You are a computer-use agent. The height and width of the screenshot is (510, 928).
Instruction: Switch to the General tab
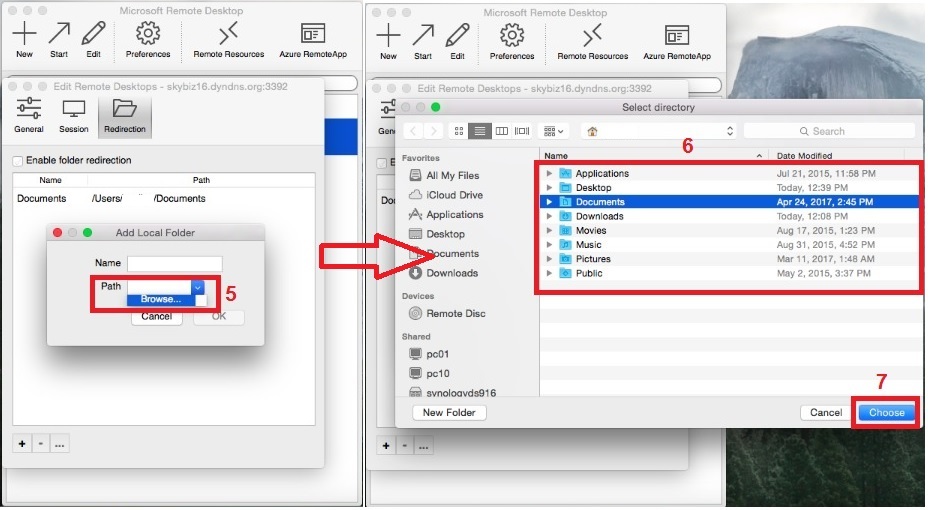[29, 116]
